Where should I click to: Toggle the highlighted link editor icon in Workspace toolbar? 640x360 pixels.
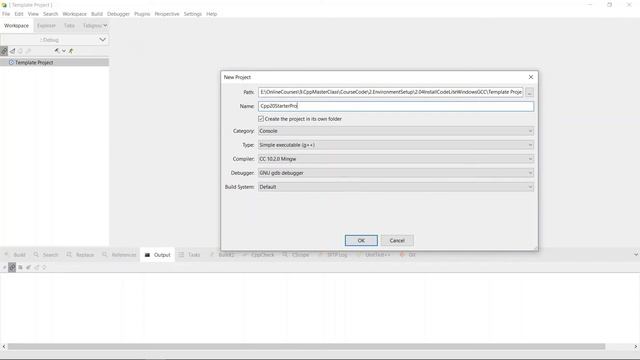[4, 51]
